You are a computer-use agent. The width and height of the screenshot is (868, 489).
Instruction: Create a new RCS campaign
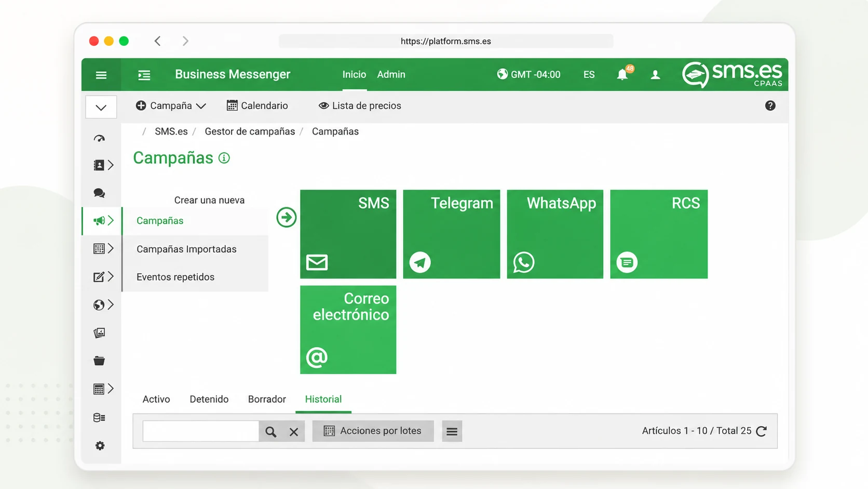point(659,234)
